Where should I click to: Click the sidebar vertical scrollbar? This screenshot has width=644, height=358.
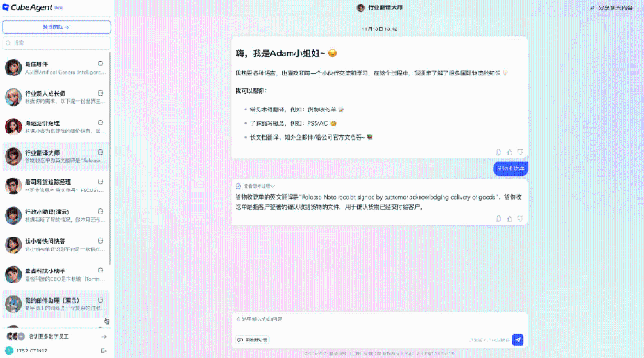(110, 158)
